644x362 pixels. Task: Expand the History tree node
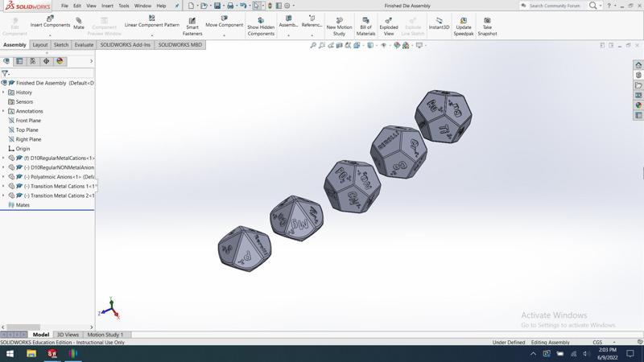pos(3,93)
